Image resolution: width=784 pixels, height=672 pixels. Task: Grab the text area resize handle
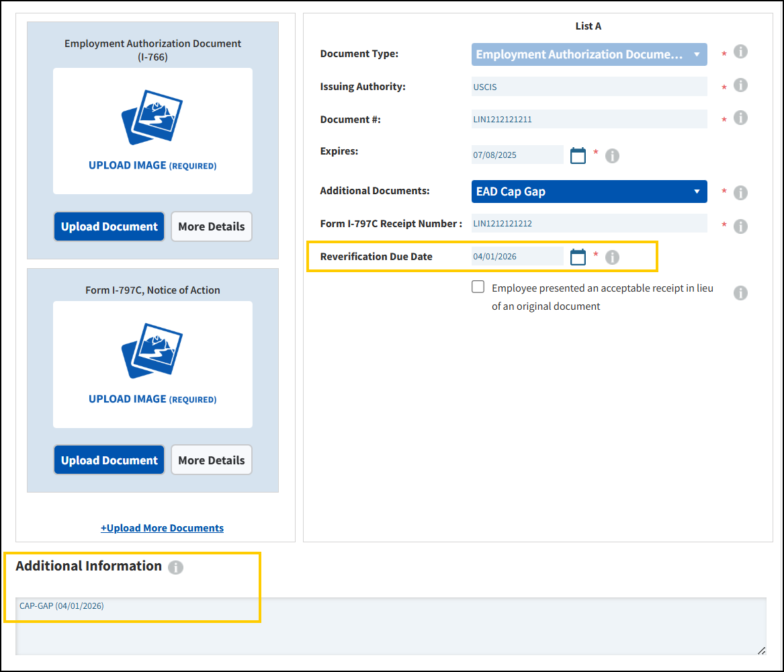(760, 650)
